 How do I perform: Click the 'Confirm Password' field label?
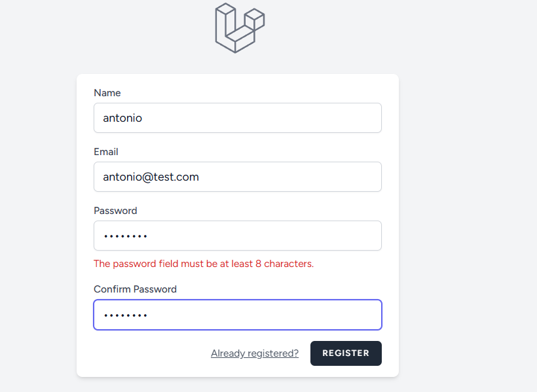tap(136, 289)
